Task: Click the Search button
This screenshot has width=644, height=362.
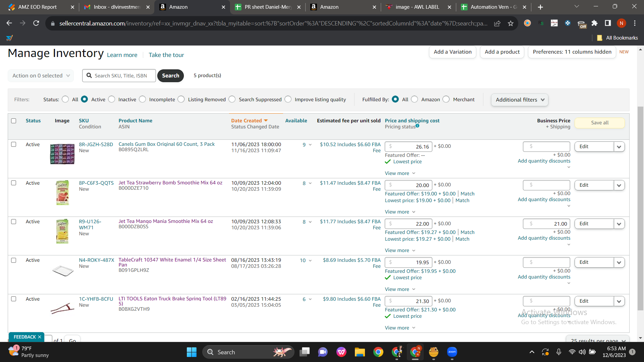Action: [x=170, y=75]
